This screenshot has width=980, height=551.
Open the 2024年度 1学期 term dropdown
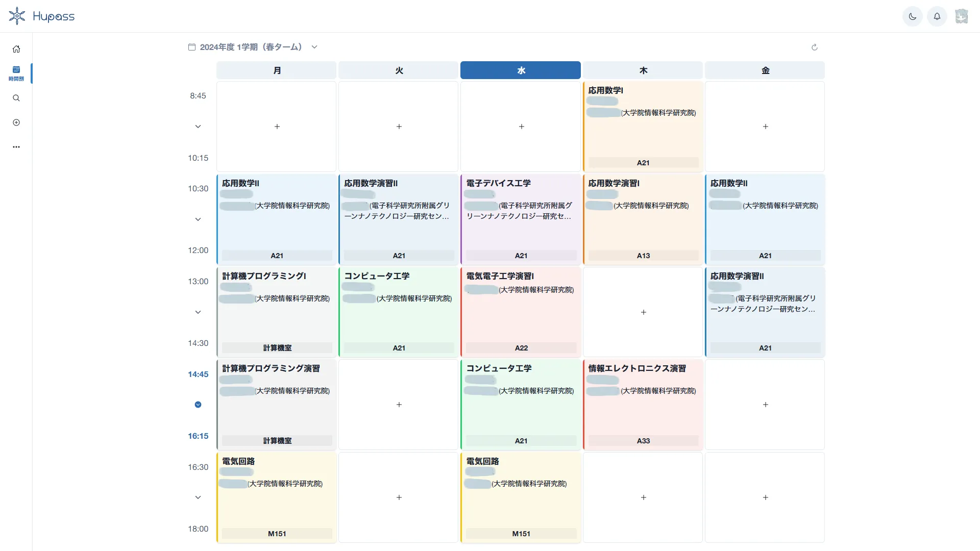pos(253,47)
